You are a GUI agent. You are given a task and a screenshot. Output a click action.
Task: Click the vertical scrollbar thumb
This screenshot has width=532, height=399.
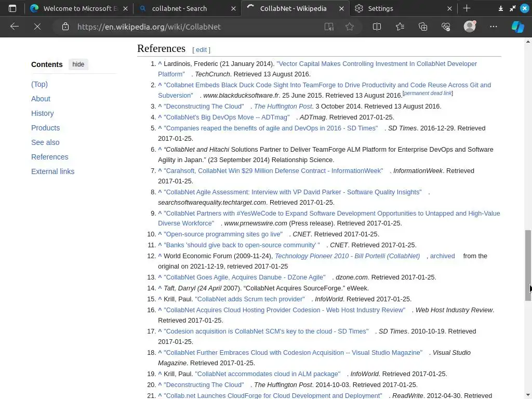[528, 265]
